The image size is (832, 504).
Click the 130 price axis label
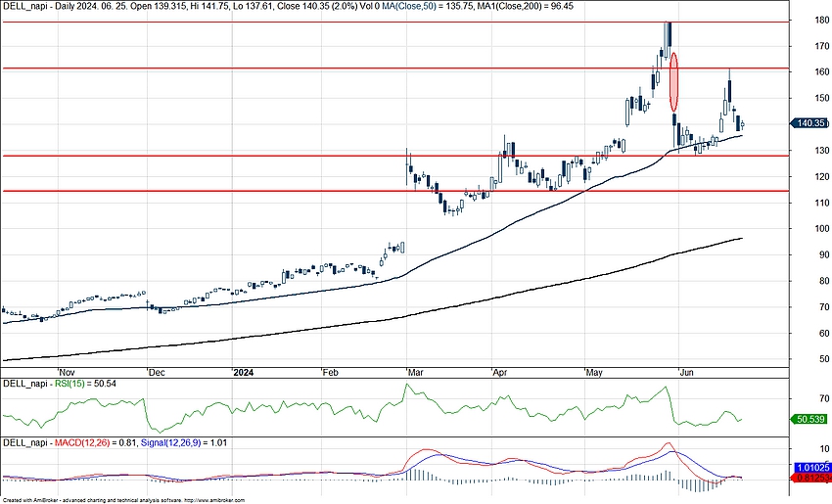(823, 150)
